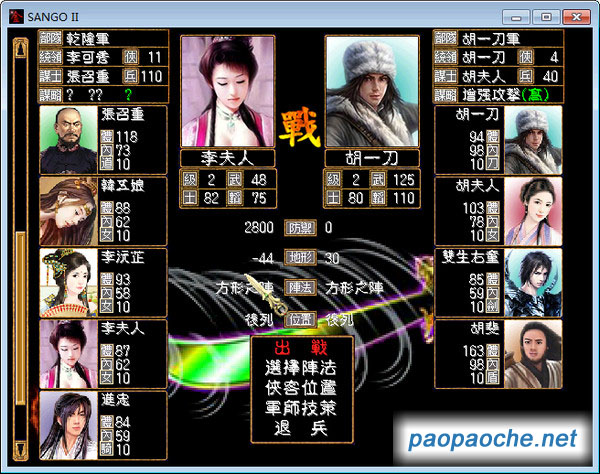Click the 士 icon beside value 80
This screenshot has height=474, width=600.
334,198
